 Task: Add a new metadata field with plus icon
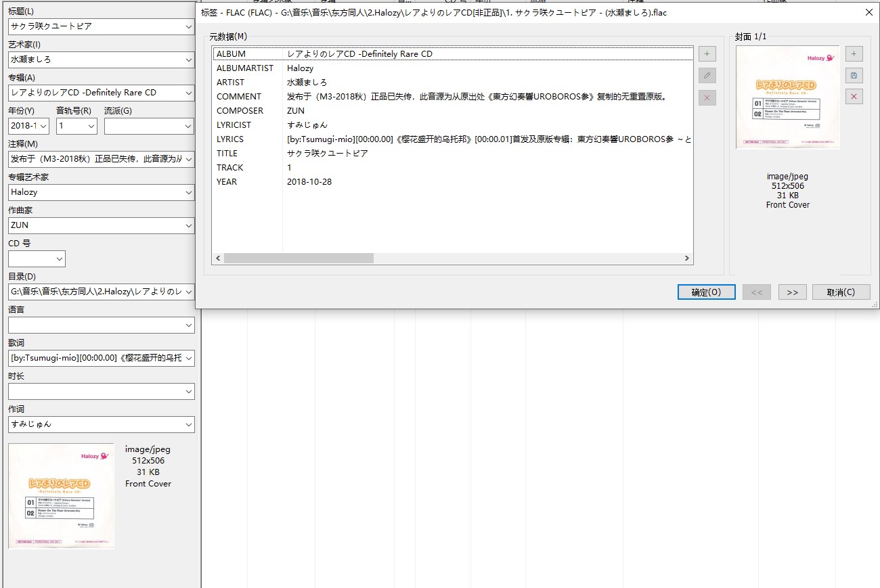[707, 54]
